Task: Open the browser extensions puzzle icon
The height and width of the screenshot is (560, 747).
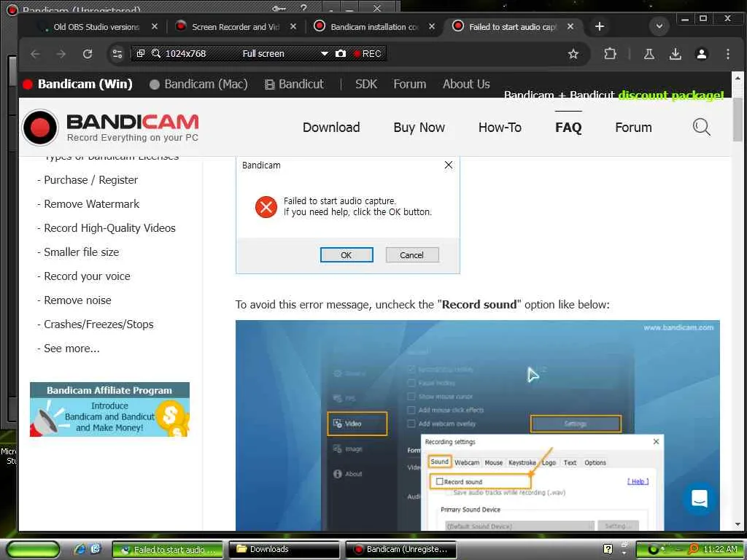Action: pyautogui.click(x=610, y=54)
